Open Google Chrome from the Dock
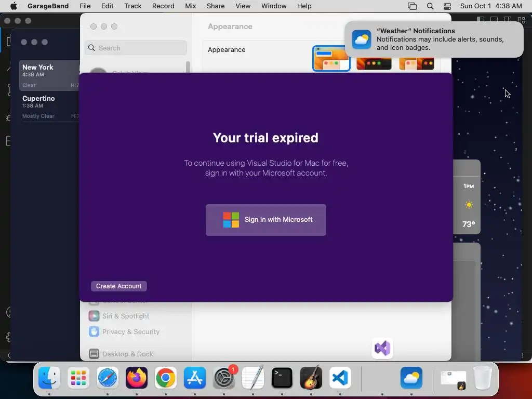 pos(166,378)
